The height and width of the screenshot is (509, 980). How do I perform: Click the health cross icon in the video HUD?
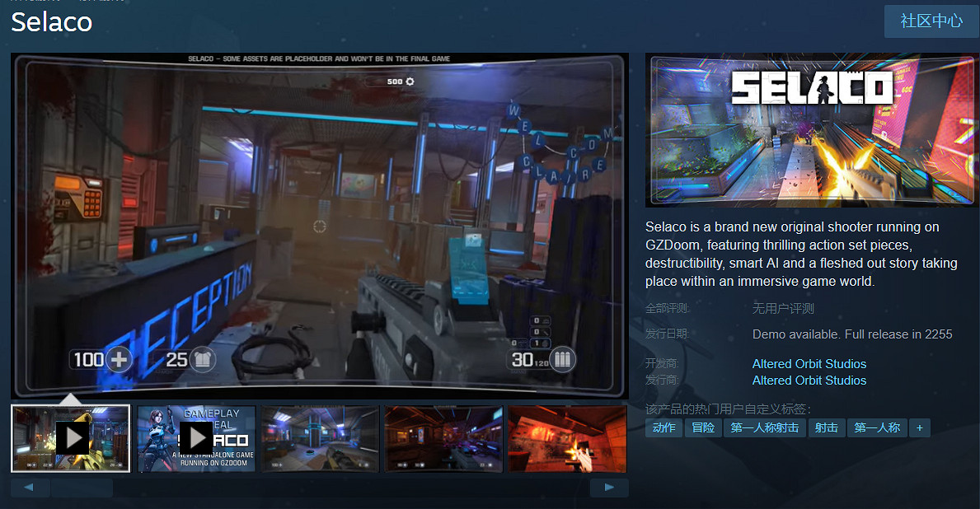[x=120, y=359]
